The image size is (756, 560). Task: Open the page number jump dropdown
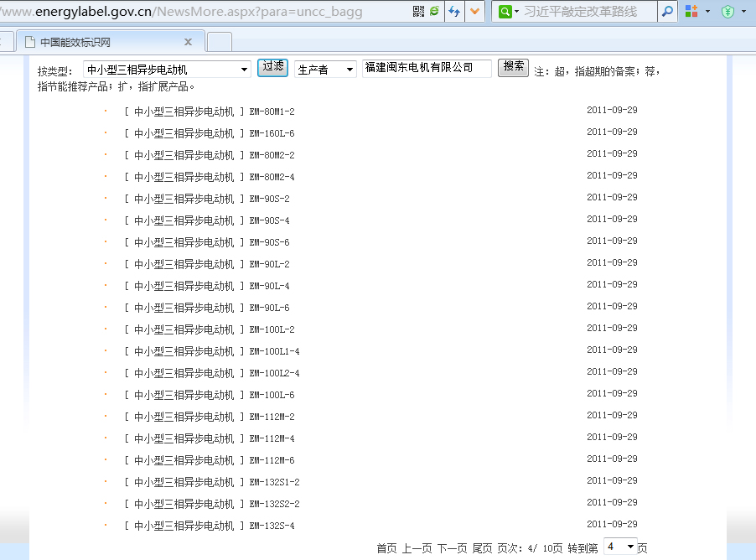click(x=620, y=547)
